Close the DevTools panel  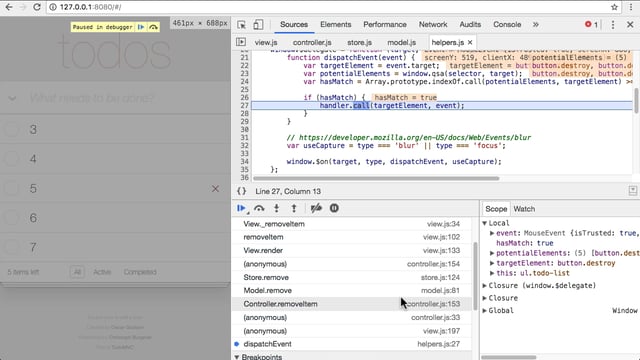pyautogui.click(x=630, y=25)
